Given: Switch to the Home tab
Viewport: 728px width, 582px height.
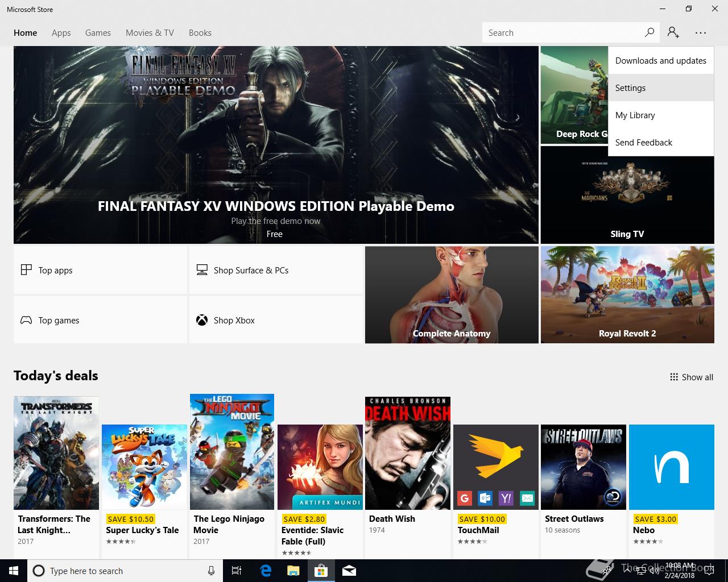Looking at the screenshot, I should [x=26, y=33].
